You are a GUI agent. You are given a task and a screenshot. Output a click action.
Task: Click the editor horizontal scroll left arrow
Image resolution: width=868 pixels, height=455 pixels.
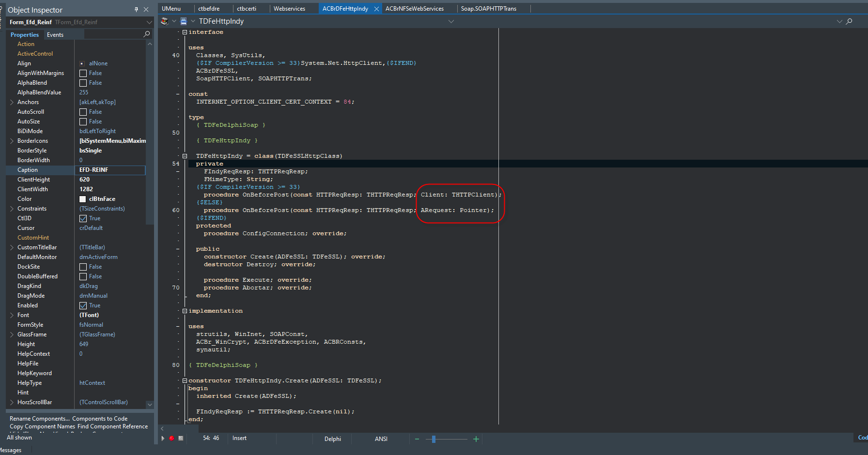pos(162,428)
